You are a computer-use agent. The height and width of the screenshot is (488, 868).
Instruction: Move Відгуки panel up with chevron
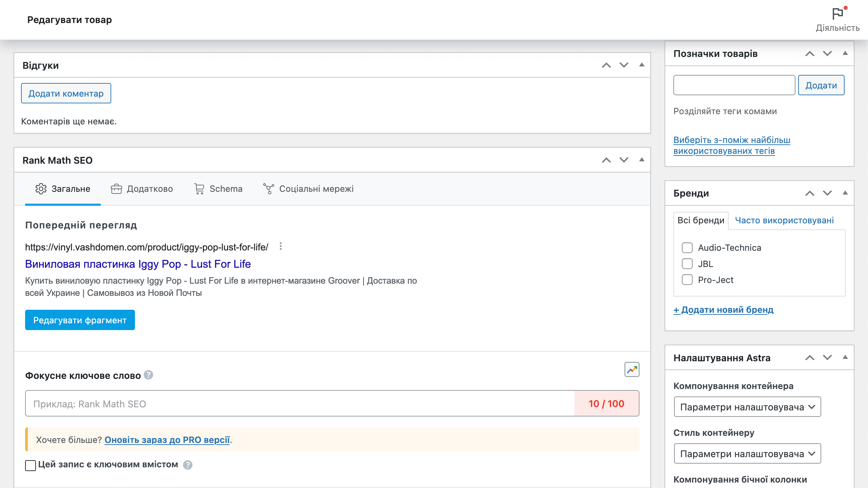click(x=606, y=65)
